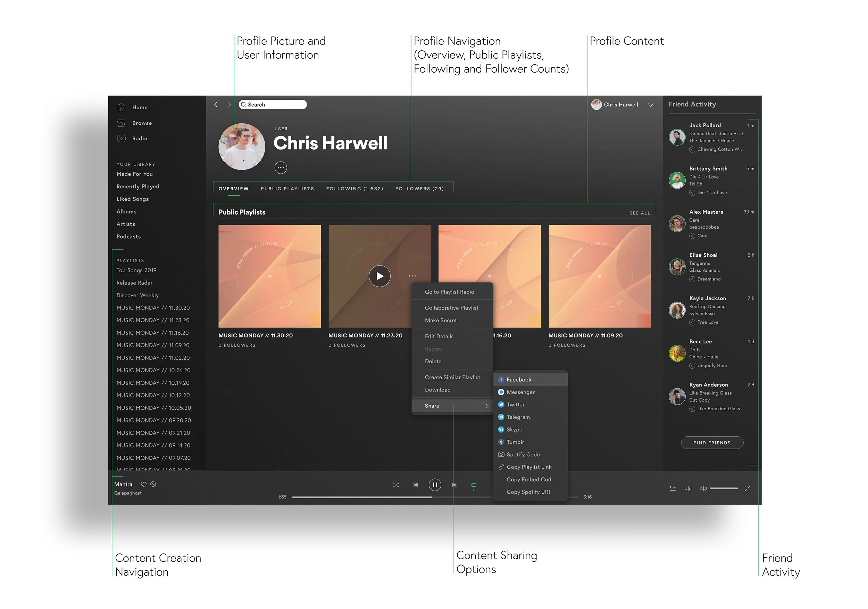Enter full screen with the expand icon
Image resolution: width=868 pixels, height=609 pixels.
click(x=747, y=488)
